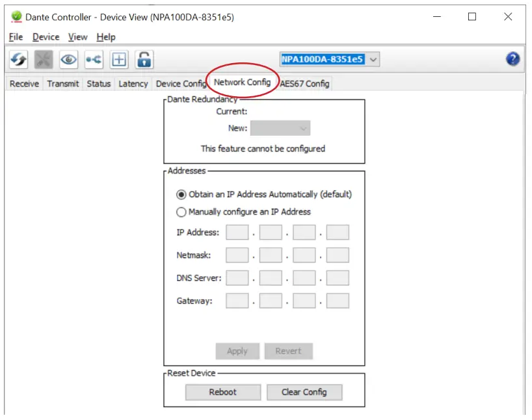Click third octet field of Gateway

click(304, 301)
